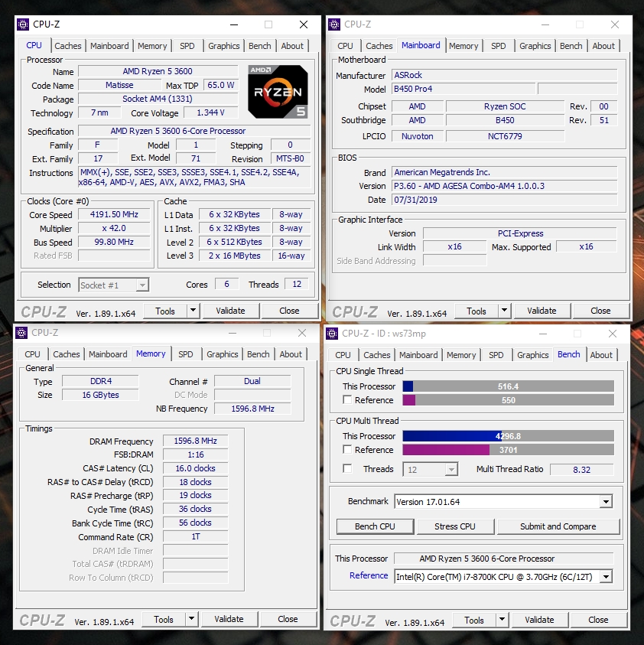Select SPD tab in Memory window
This screenshot has height=645, width=644.
[185, 354]
